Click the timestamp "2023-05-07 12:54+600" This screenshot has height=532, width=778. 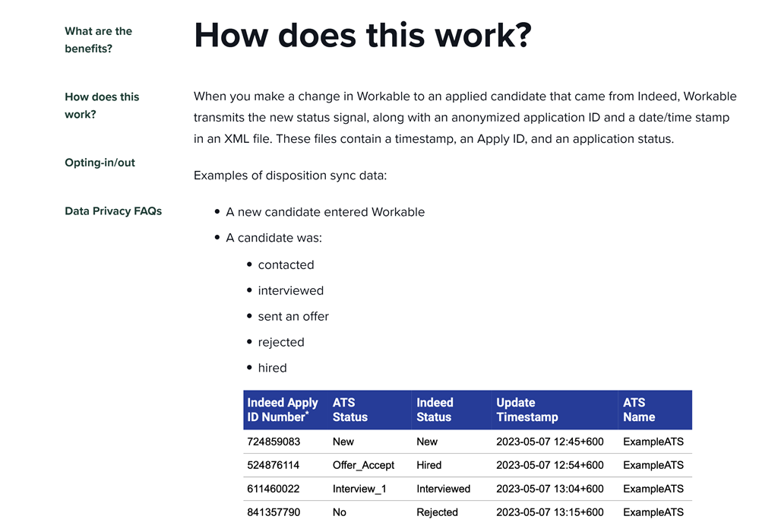click(549, 465)
